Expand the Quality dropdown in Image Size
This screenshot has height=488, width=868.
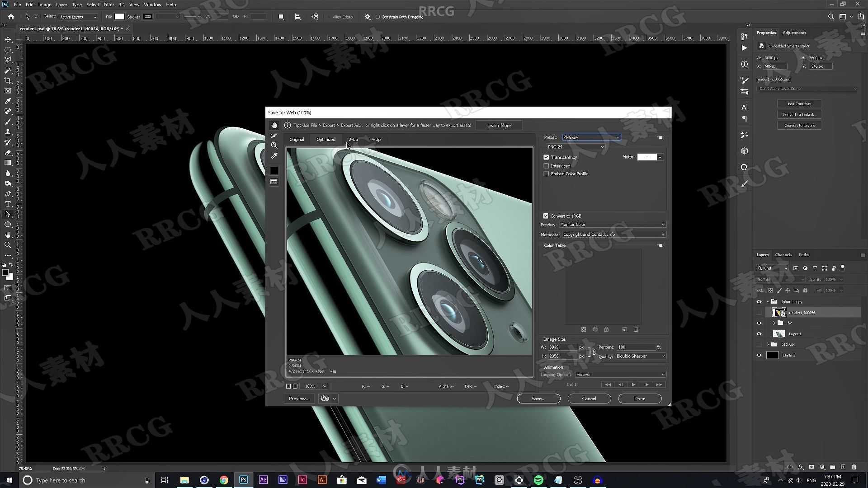663,356
